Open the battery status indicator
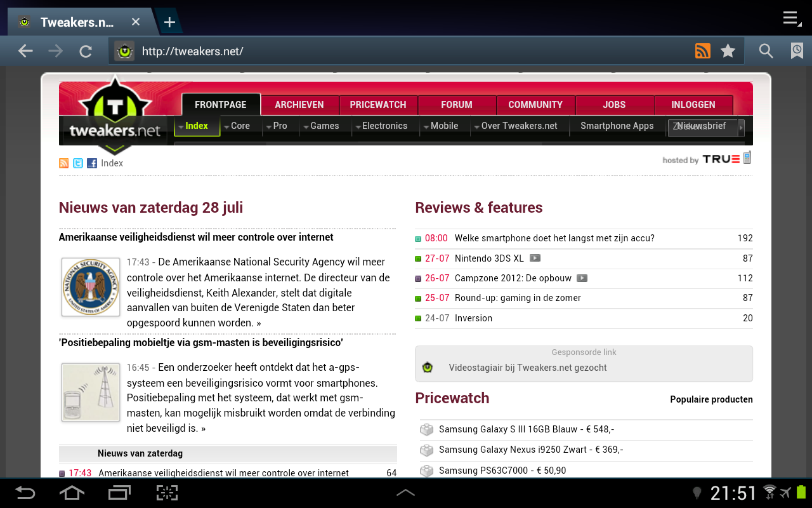This screenshot has height=508, width=812. (801, 492)
